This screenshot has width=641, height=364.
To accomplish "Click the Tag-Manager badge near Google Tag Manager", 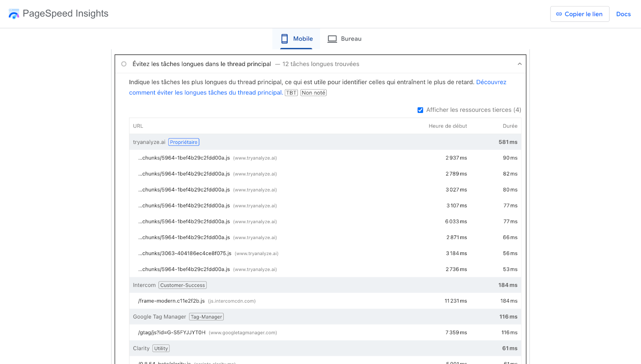I will 206,316.
